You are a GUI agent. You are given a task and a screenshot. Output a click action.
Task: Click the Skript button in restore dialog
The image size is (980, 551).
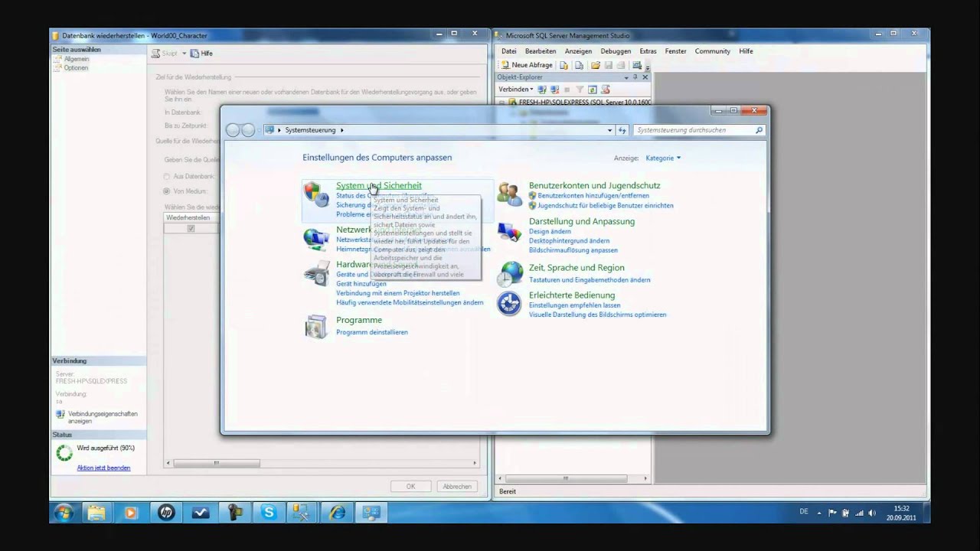coord(165,54)
